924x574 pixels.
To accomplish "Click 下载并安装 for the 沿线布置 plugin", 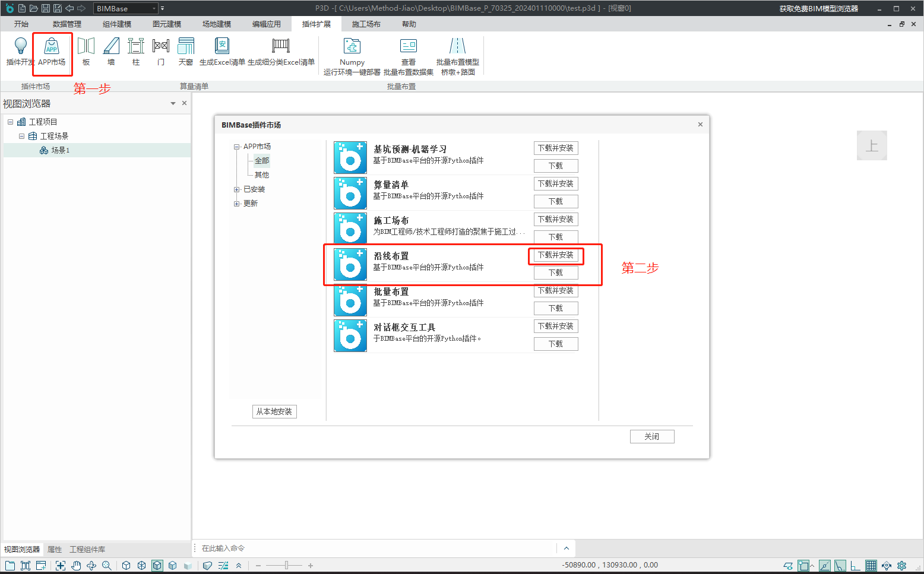I will (x=556, y=255).
